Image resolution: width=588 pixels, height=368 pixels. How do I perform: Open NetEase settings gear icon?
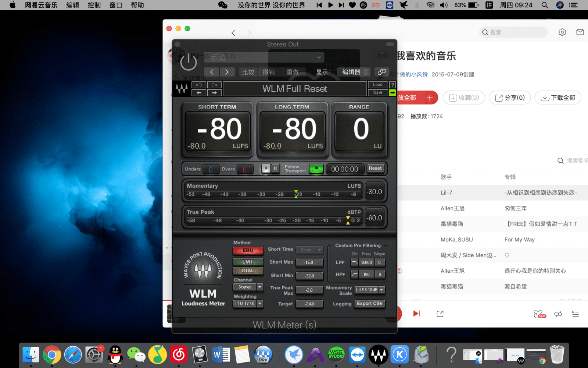pos(562,32)
